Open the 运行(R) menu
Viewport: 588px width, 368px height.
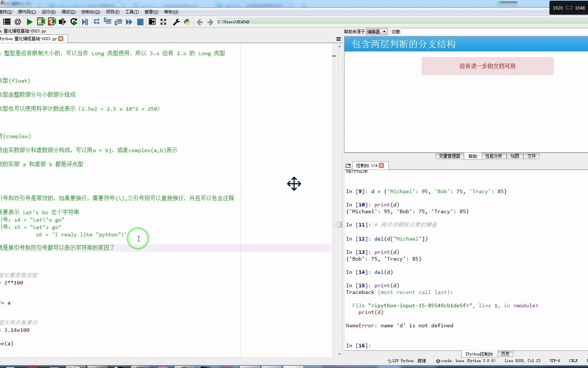(x=48, y=12)
